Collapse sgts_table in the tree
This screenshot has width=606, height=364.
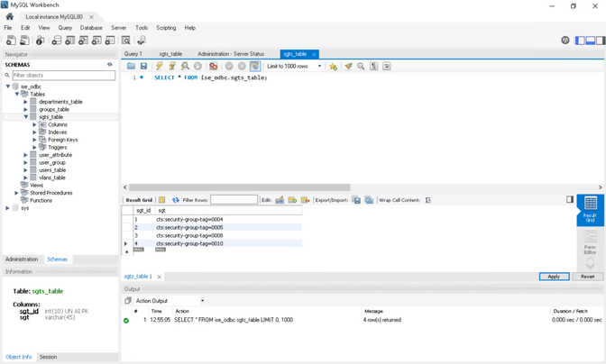26,116
